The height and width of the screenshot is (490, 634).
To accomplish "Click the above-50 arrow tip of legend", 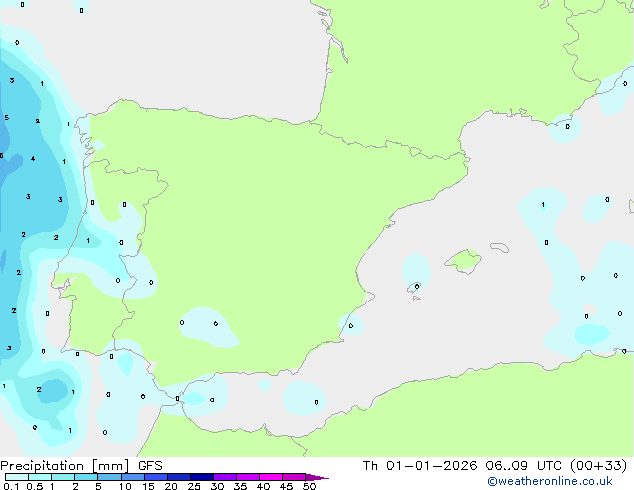I will tap(317, 477).
